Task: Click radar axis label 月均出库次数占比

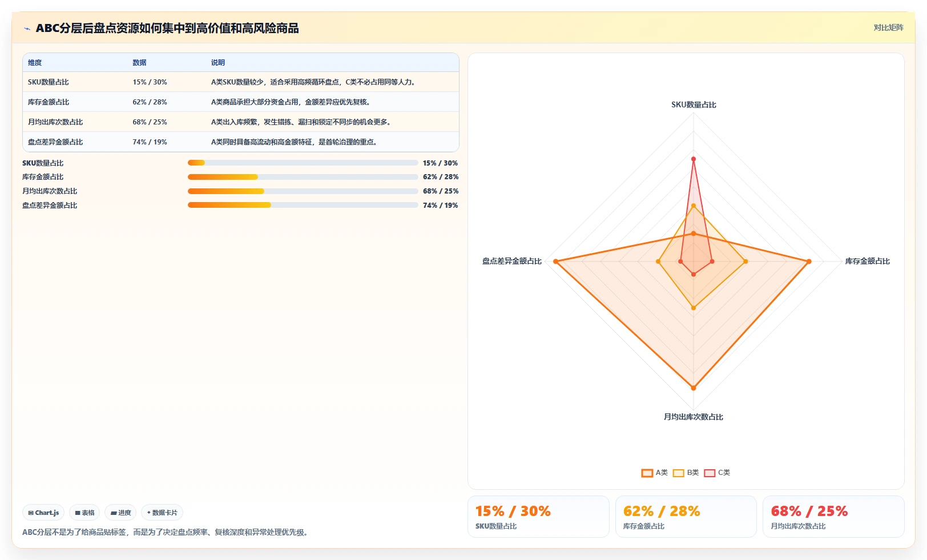Action: 694,417
